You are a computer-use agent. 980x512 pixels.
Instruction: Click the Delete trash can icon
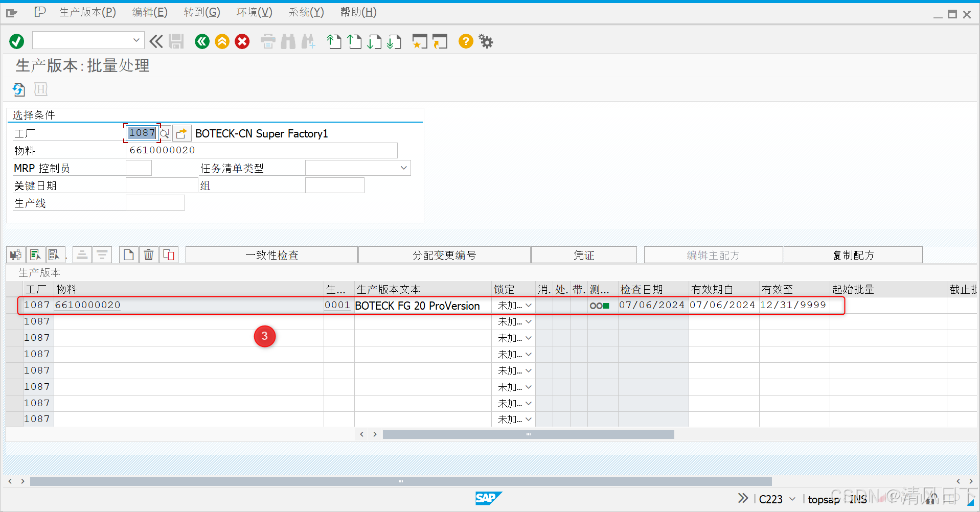(149, 254)
